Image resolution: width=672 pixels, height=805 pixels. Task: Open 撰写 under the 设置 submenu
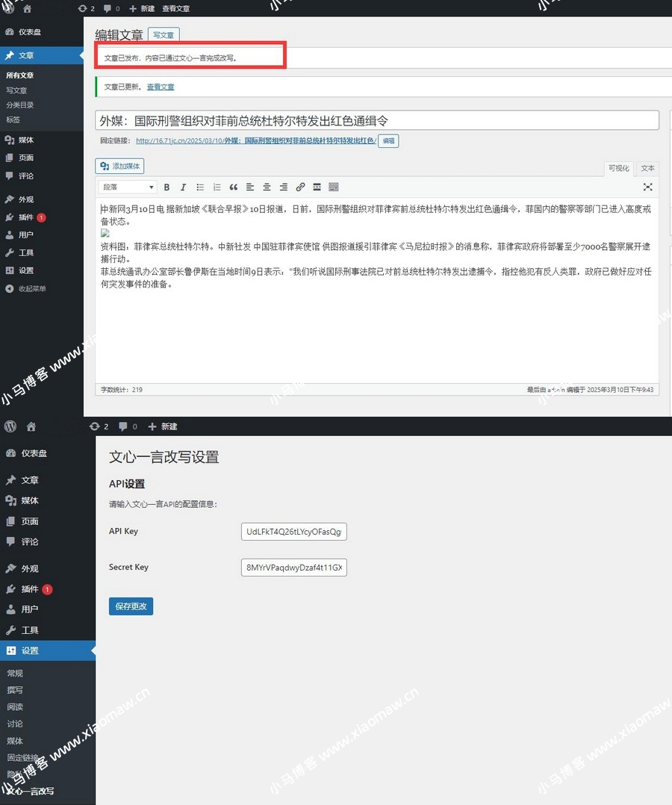[x=15, y=690]
